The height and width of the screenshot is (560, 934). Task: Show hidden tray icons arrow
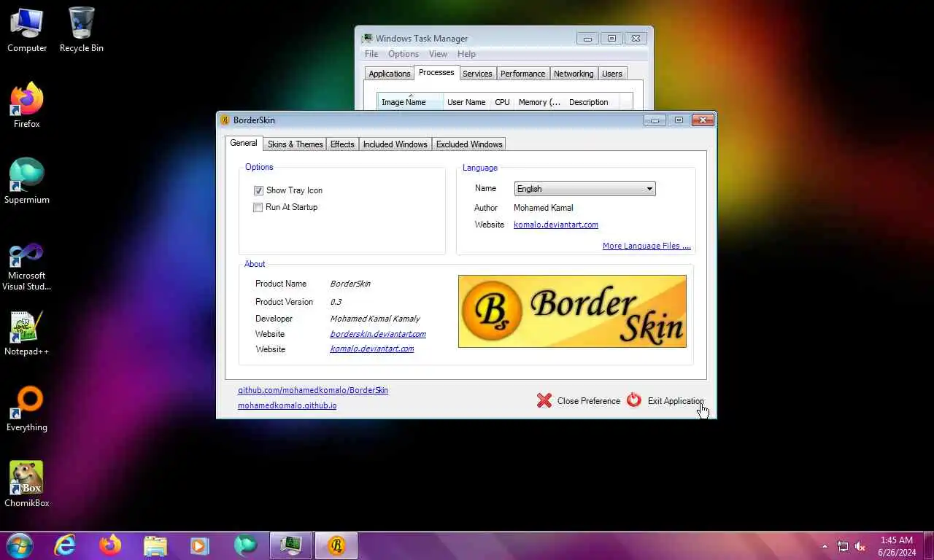tap(825, 546)
